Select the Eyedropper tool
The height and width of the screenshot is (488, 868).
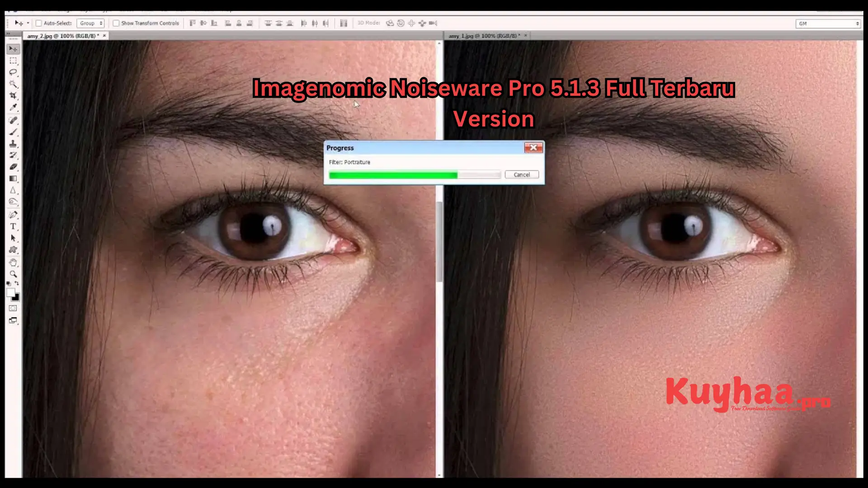click(13, 108)
